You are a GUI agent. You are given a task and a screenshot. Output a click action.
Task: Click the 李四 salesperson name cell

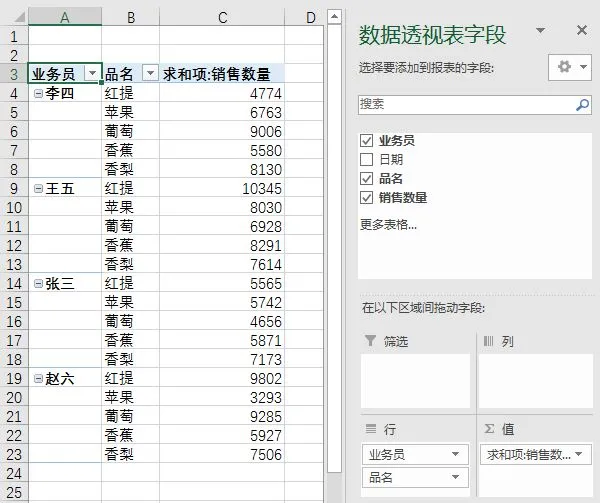point(65,93)
